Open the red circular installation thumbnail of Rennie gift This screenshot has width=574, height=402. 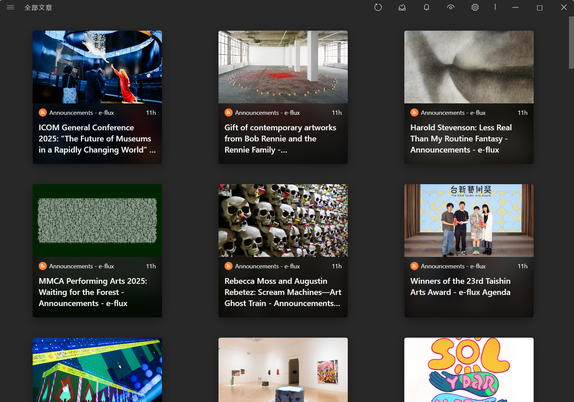[x=283, y=67]
